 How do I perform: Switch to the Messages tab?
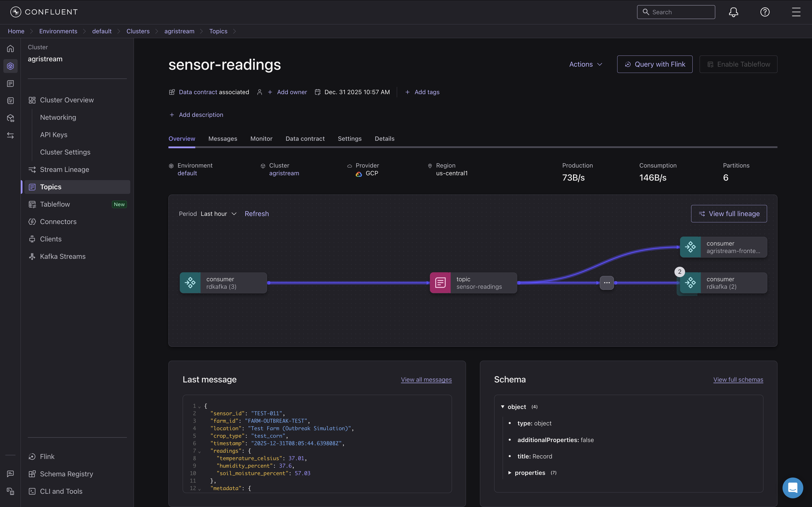tap(223, 139)
